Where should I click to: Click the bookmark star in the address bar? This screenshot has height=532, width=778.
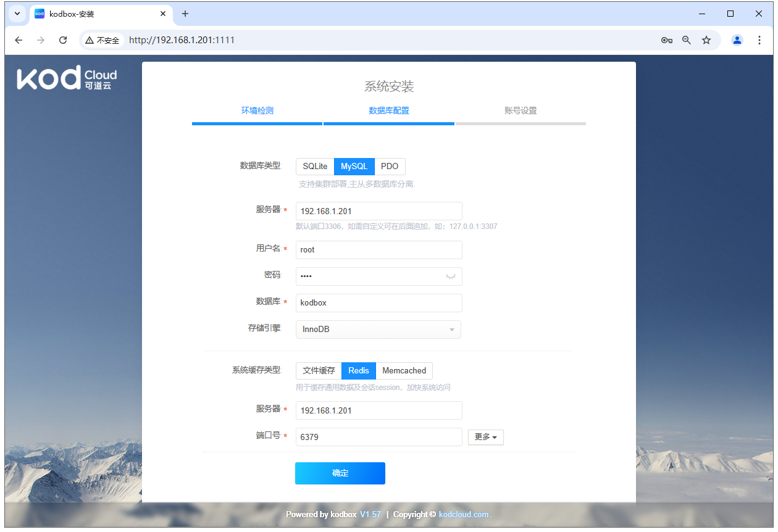(x=706, y=39)
